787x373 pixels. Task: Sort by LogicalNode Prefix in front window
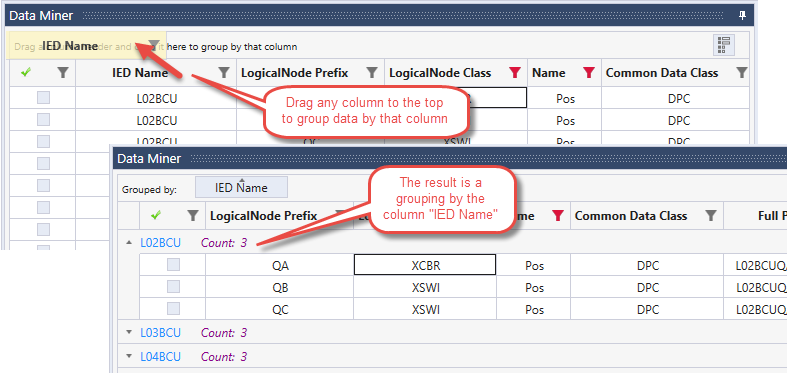coord(264,216)
